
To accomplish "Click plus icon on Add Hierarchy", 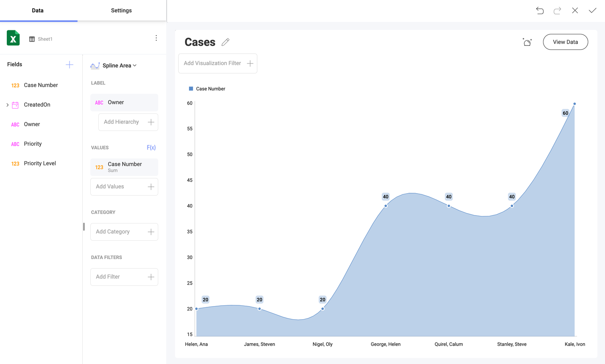I will (x=151, y=122).
